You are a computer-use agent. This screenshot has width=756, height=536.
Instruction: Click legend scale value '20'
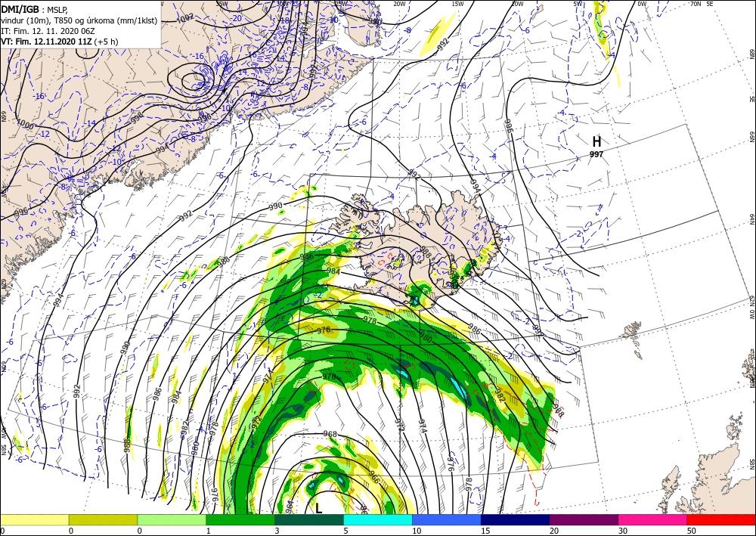click(554, 531)
